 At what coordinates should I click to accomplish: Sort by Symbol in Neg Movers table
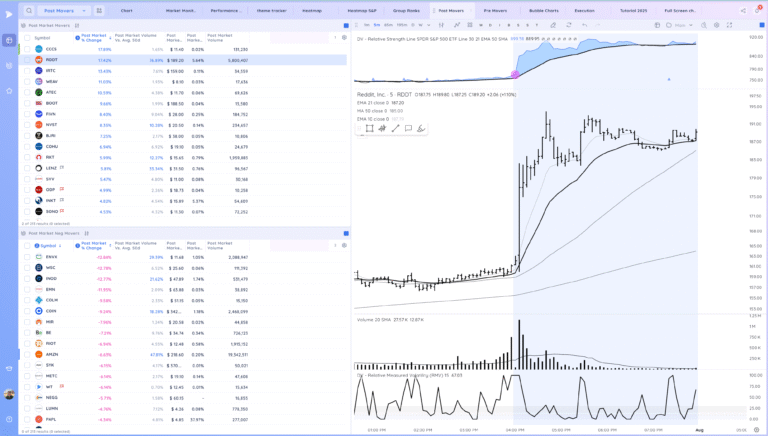tap(48, 245)
